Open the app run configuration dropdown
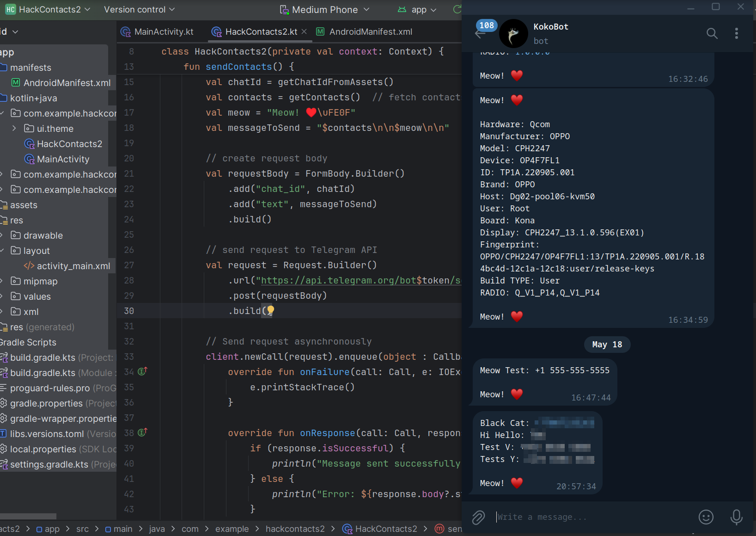The image size is (756, 536). [x=418, y=9]
